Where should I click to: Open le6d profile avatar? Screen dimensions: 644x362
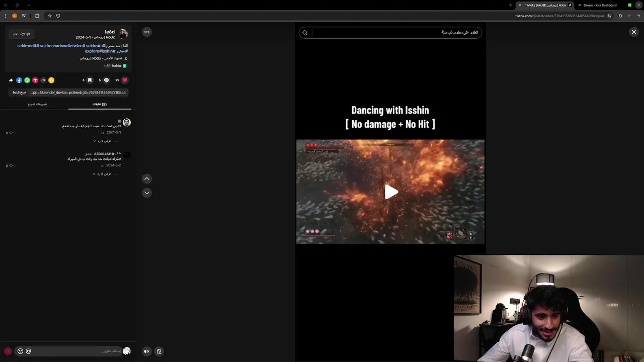click(x=123, y=34)
